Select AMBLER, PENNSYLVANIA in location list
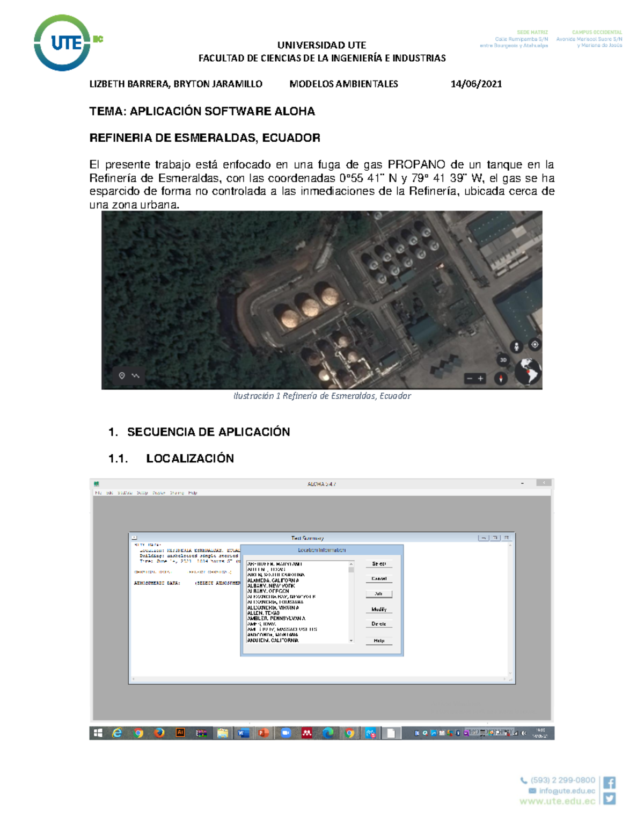 coord(276,619)
